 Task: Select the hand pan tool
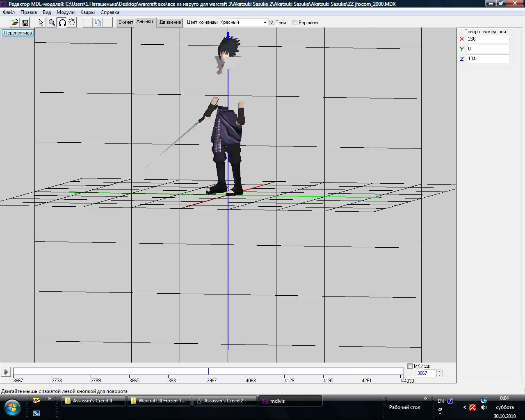72,23
